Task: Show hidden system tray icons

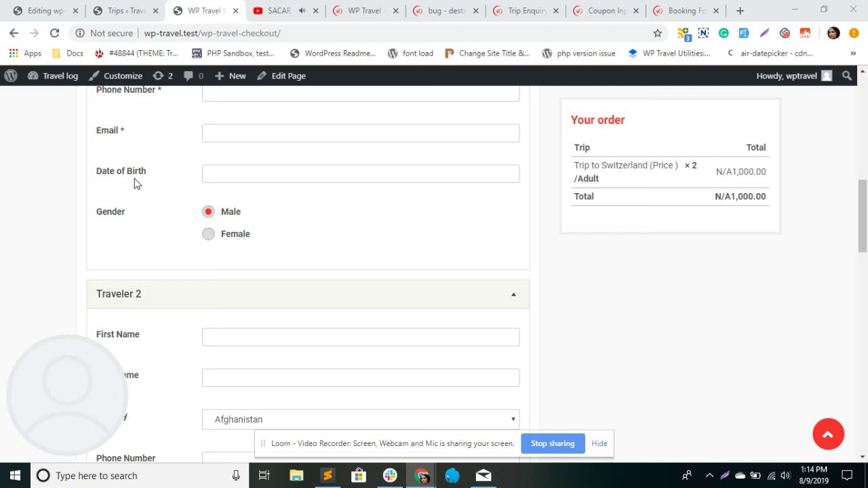Action: point(709,476)
